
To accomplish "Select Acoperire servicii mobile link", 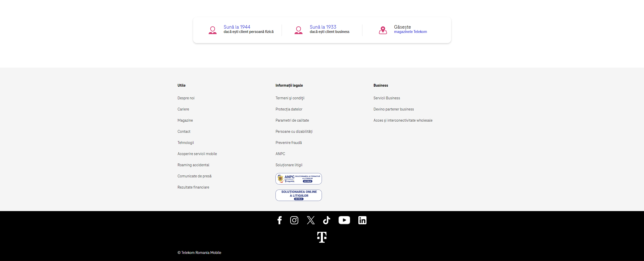I will click(x=197, y=154).
